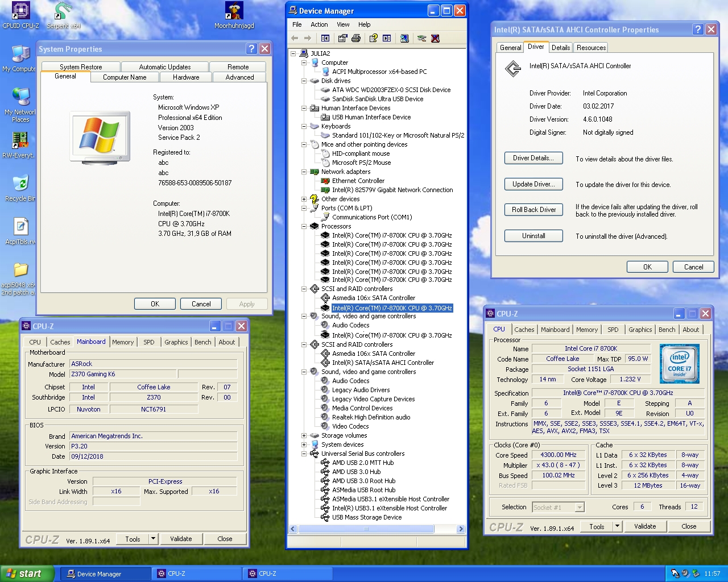Click the Roll Back Driver button
The height and width of the screenshot is (582, 728).
coord(533,210)
